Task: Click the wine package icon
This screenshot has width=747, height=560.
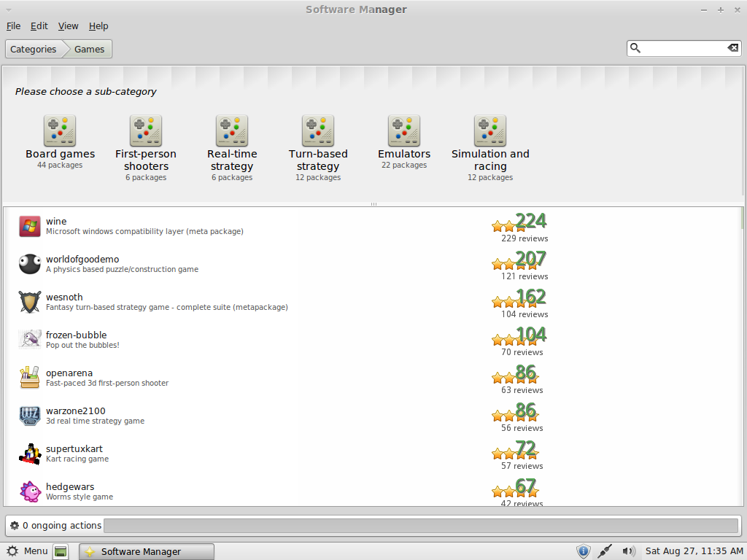Action: click(29, 226)
